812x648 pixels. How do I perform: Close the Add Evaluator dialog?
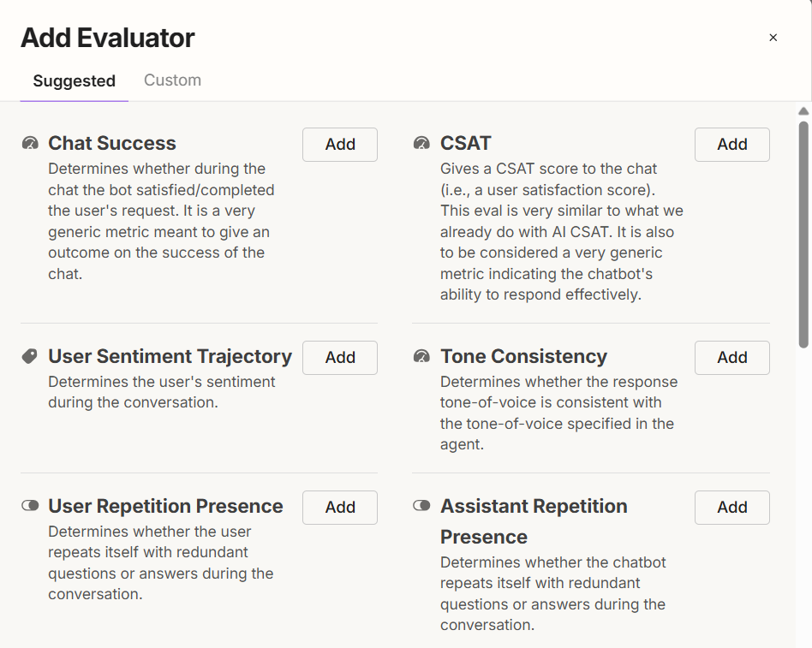773,38
